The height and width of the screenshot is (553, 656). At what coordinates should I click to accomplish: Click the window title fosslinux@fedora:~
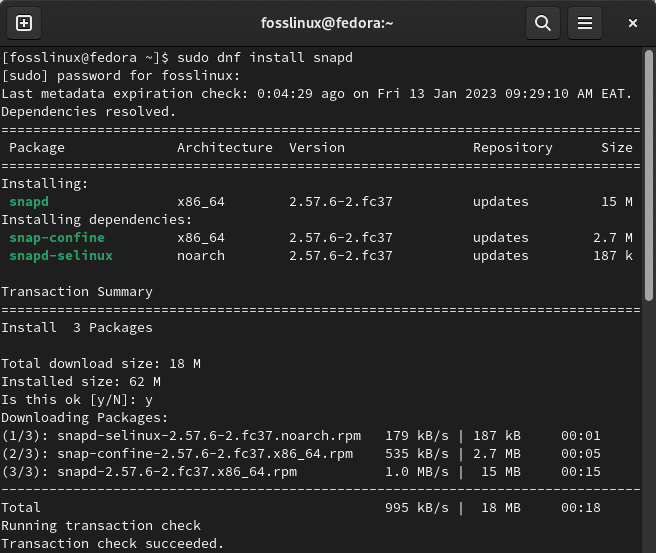(x=327, y=23)
